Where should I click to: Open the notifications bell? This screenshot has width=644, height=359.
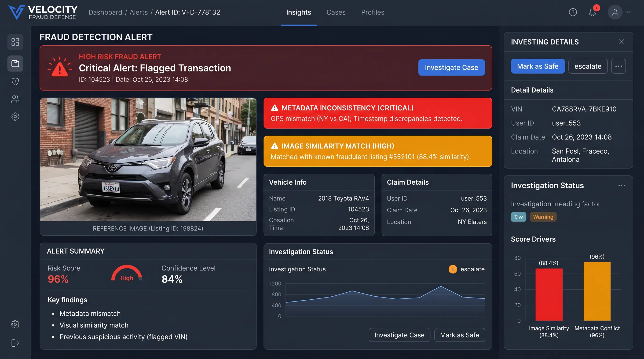click(x=592, y=12)
